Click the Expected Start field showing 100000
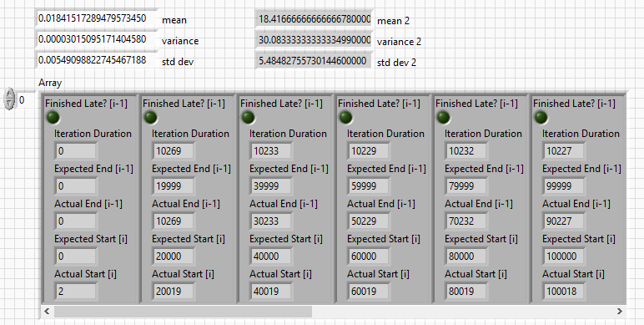644x325 pixels. 564,256
